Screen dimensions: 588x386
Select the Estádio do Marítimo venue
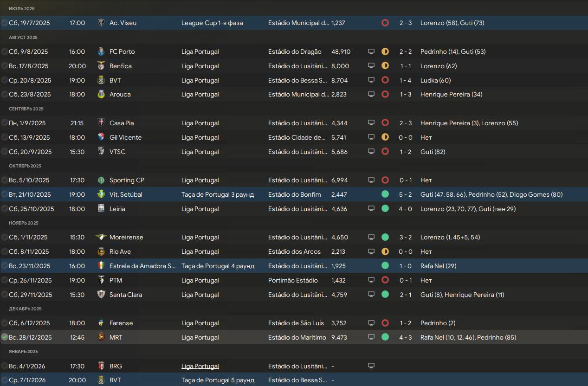click(297, 337)
